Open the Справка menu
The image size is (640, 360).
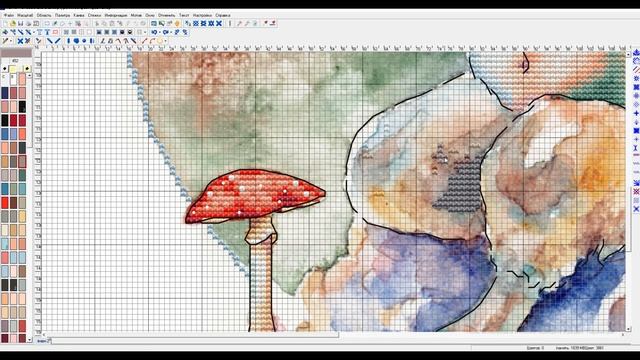[222, 15]
